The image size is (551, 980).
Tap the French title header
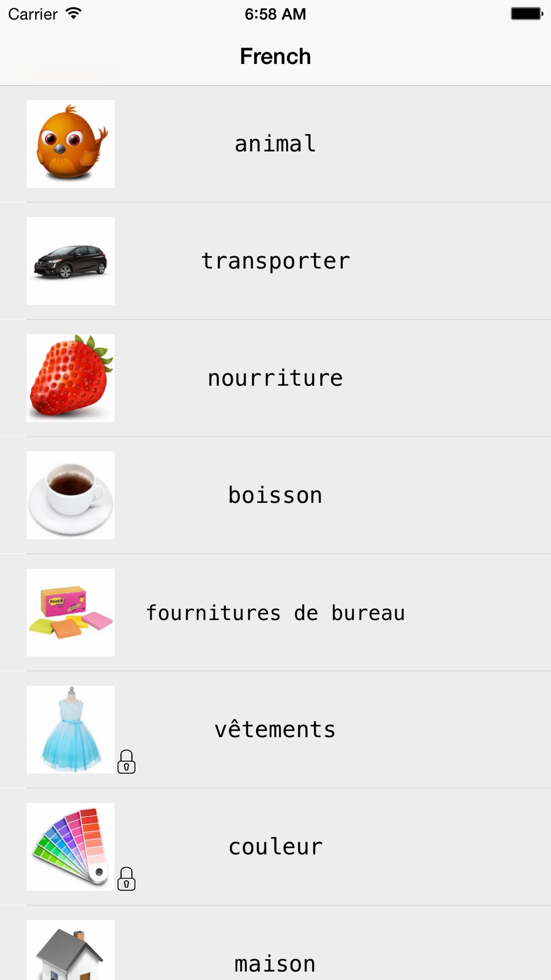(275, 56)
